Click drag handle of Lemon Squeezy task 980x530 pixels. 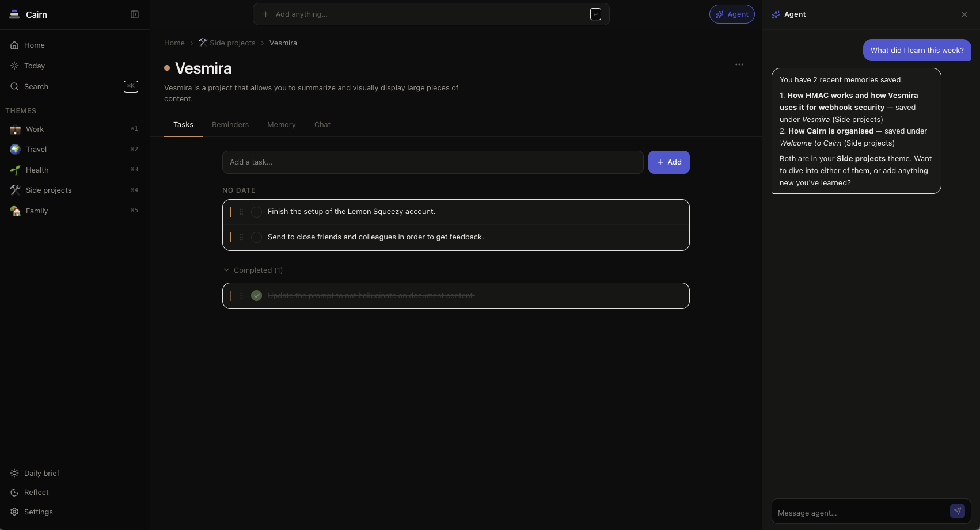tap(241, 212)
